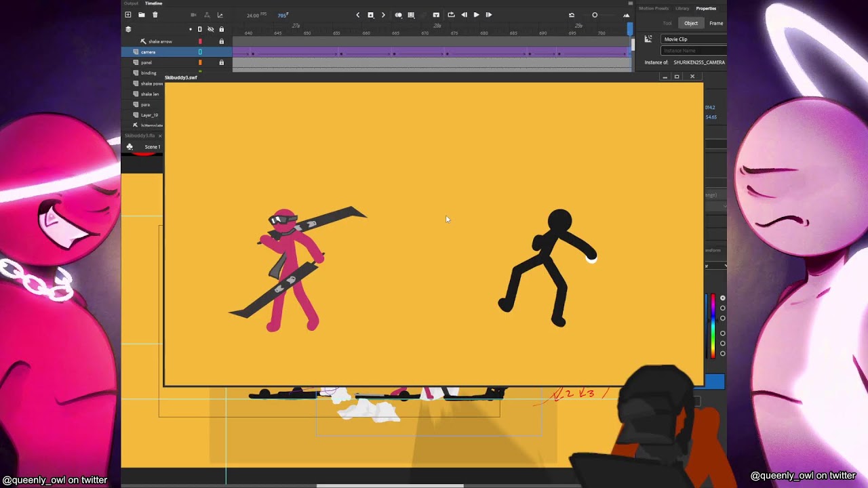Image resolution: width=868 pixels, height=488 pixels.
Task: Click the blue playhead marker on the ruler
Action: (630, 29)
